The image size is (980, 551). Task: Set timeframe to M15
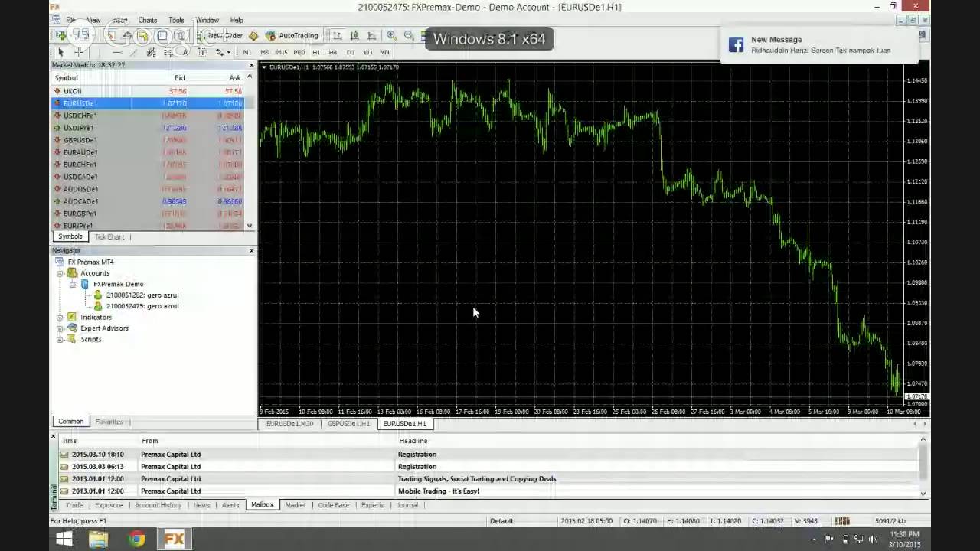pos(282,52)
